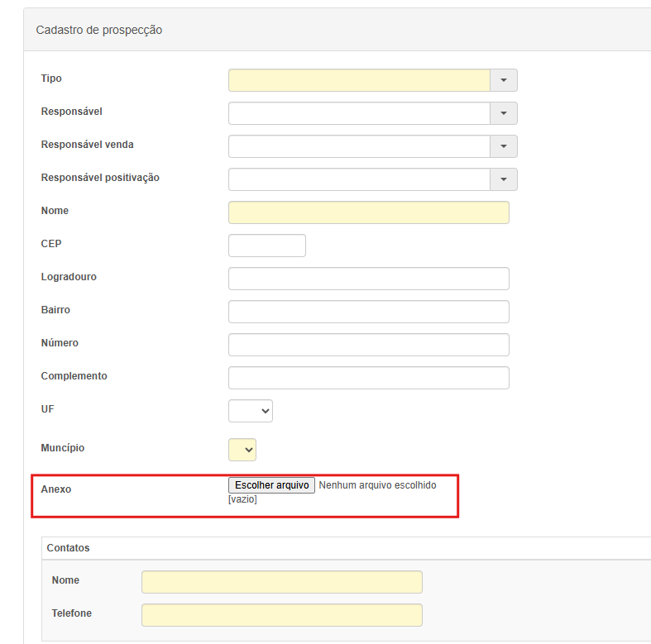Open the Tipo dropdown arrow button
651x644 pixels.
tap(503, 80)
